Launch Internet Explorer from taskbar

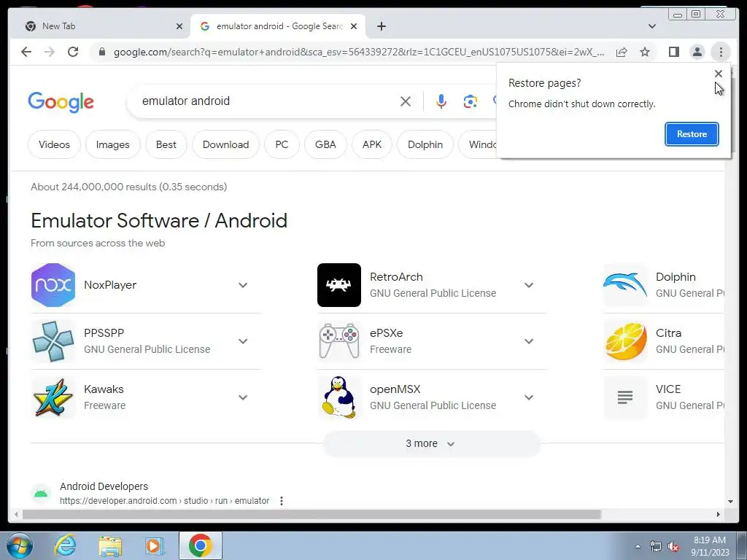click(x=65, y=545)
